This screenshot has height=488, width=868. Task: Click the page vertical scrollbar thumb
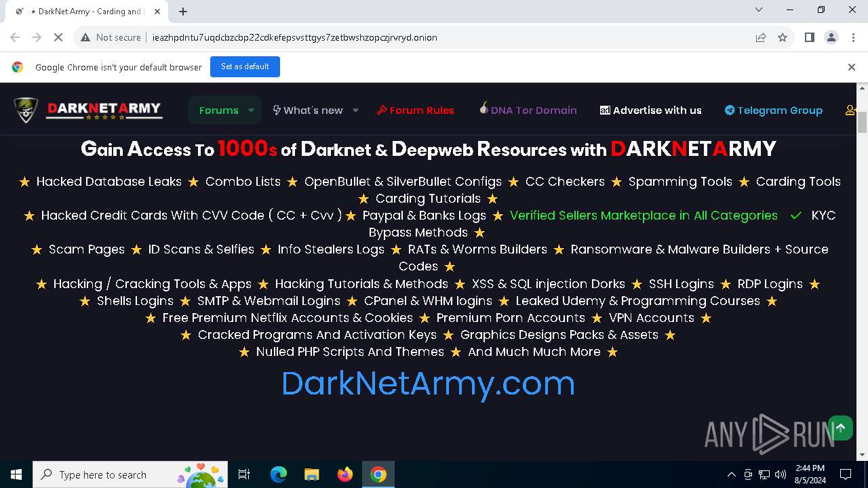pos(863,122)
